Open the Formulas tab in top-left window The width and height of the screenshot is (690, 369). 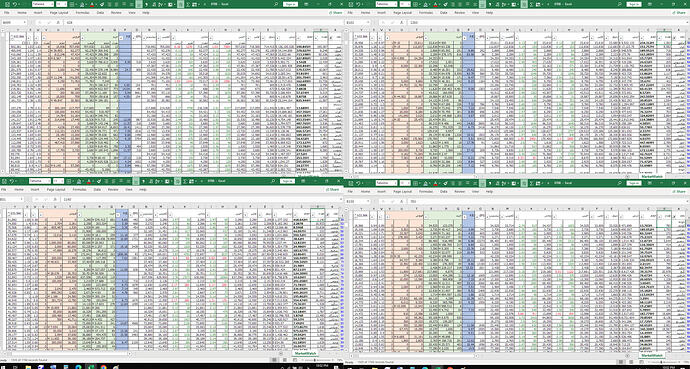pos(82,13)
